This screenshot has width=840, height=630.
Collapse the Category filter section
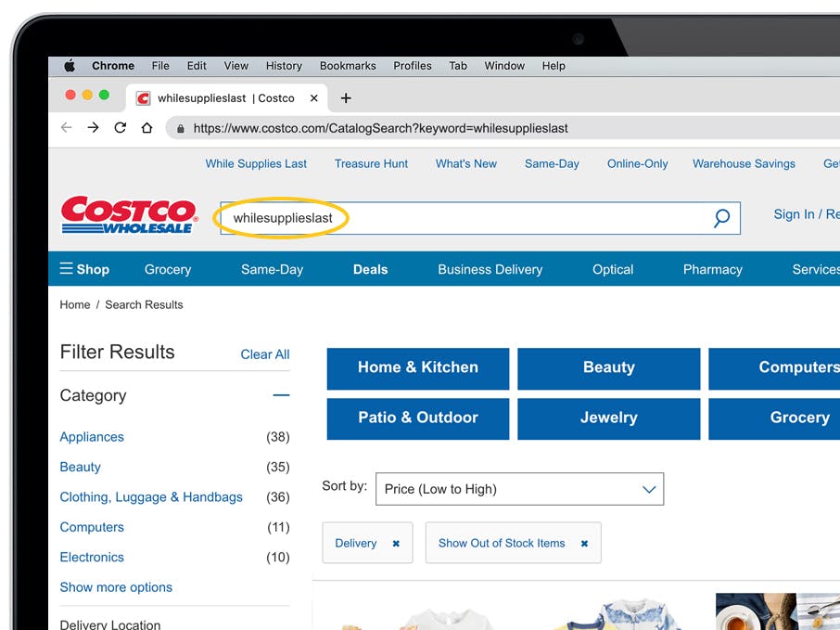click(281, 395)
